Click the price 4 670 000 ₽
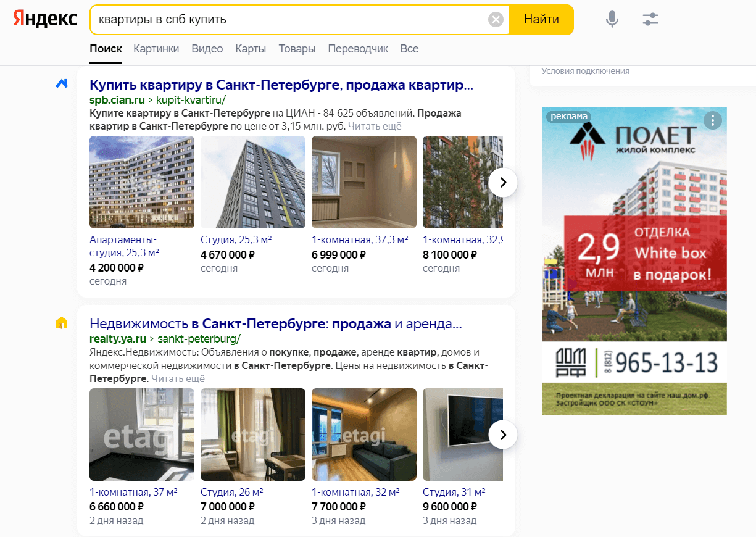Viewport: 756px width, 537px height. pyautogui.click(x=228, y=254)
